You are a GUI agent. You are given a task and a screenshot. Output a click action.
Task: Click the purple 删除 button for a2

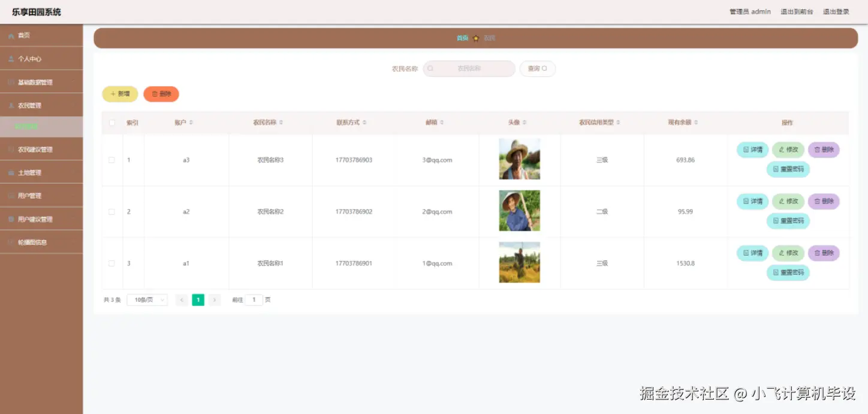824,201
